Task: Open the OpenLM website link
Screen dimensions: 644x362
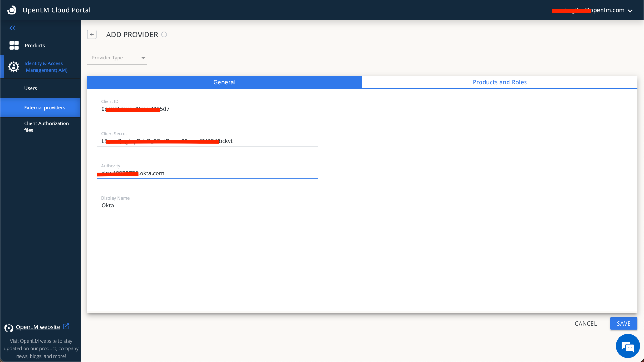Action: (38, 327)
